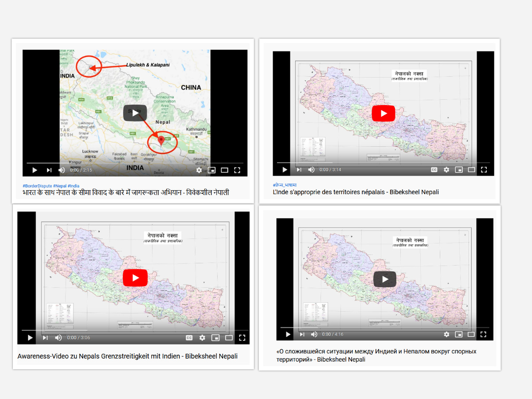Viewport: 532px width, 399px height.
Task: Switch the French video to theater mode
Action: tap(471, 170)
